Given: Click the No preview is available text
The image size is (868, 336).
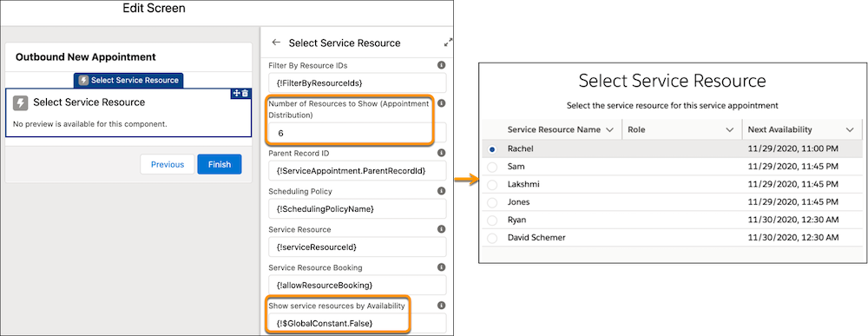Looking at the screenshot, I should pyautogui.click(x=89, y=124).
